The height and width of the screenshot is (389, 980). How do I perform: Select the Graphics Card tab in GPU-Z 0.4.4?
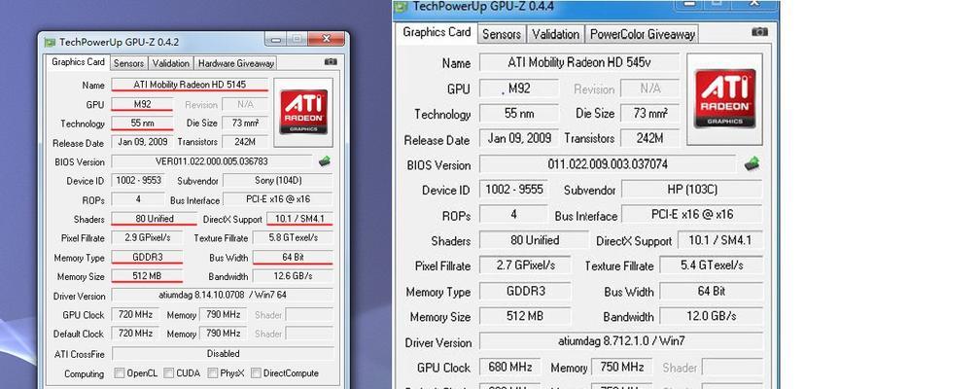pyautogui.click(x=437, y=32)
